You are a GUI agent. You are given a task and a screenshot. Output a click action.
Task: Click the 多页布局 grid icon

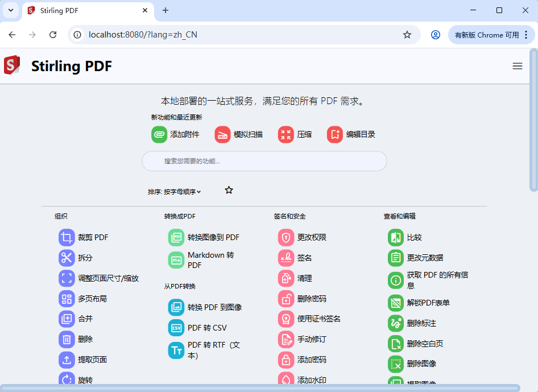pos(67,299)
